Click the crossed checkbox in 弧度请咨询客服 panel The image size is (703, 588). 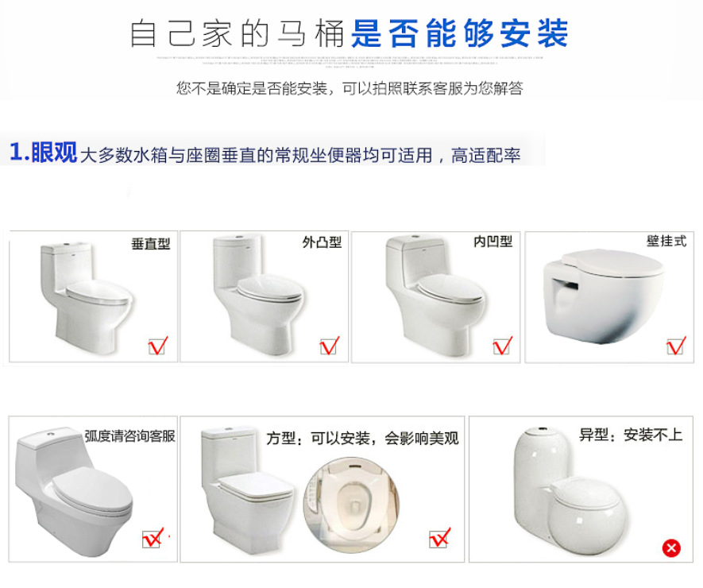pyautogui.click(x=153, y=538)
